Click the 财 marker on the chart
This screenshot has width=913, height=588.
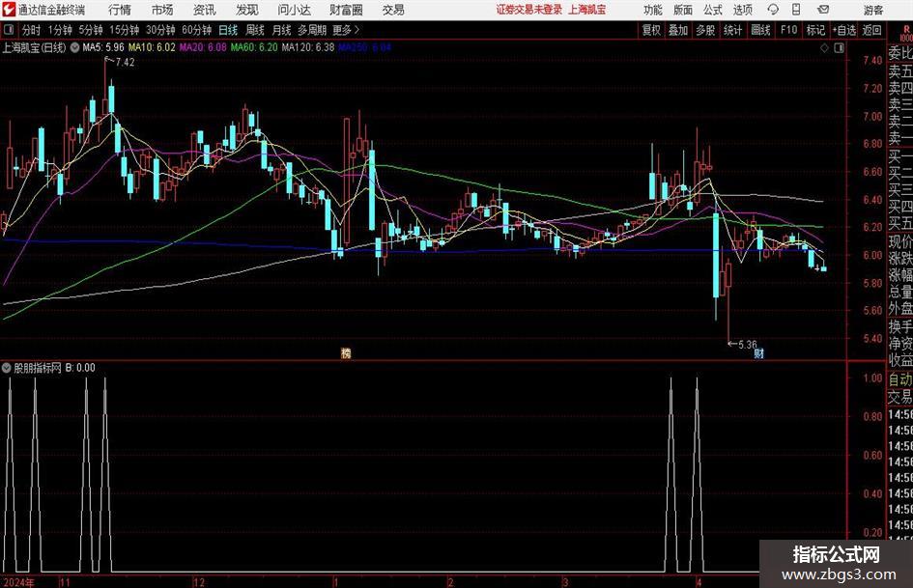point(758,352)
